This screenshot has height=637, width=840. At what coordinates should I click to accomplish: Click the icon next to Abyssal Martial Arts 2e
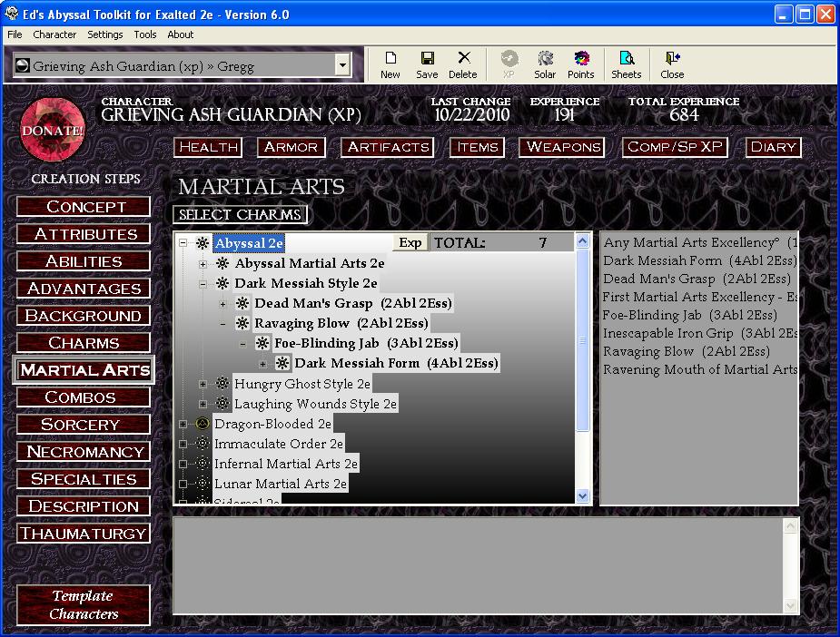[x=222, y=263]
